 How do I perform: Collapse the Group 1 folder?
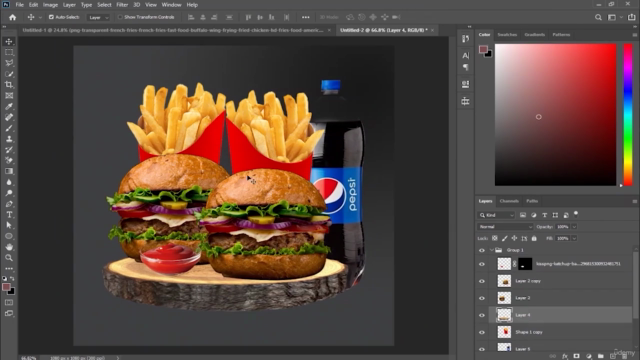tap(491, 250)
